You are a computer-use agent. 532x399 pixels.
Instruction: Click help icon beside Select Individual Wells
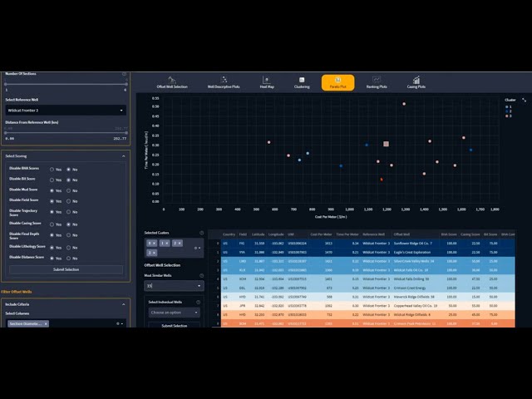point(198,302)
